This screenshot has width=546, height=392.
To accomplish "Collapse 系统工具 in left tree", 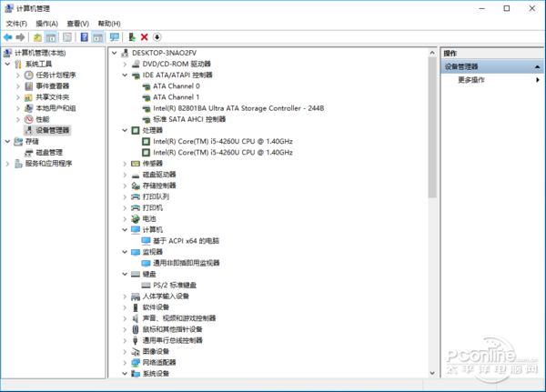I will point(7,64).
